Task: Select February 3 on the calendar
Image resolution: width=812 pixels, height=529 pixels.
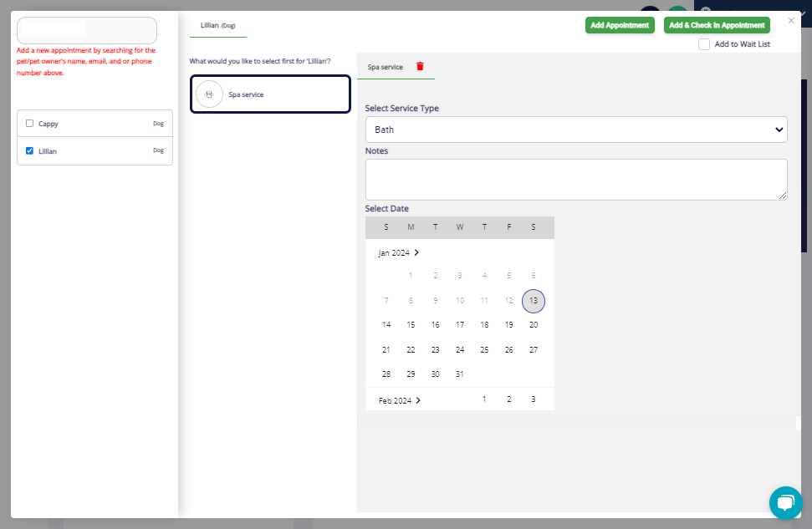Action: pos(534,399)
